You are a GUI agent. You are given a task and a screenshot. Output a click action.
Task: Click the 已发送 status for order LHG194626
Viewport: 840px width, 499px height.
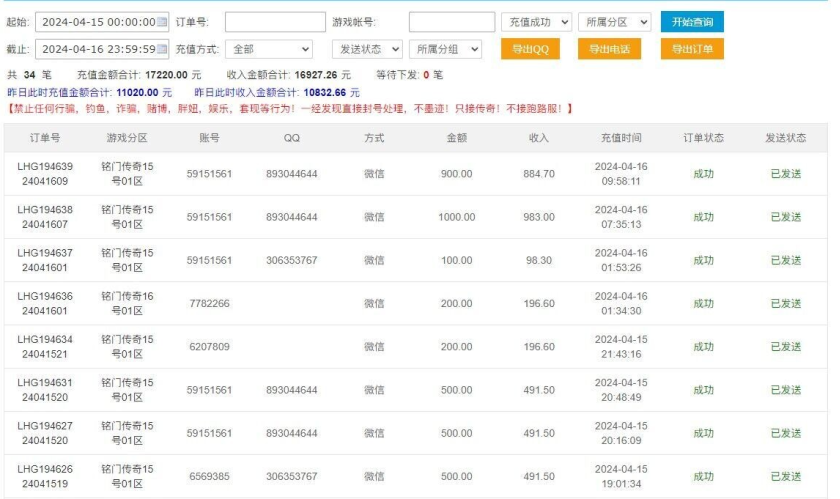785,477
